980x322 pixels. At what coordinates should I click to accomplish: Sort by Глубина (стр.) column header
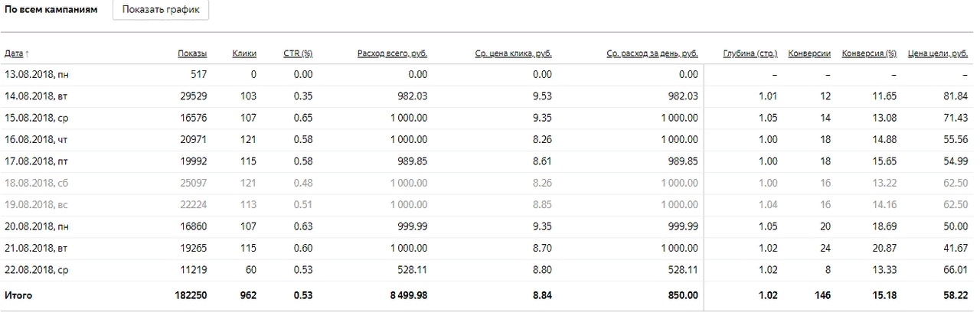[x=750, y=54]
